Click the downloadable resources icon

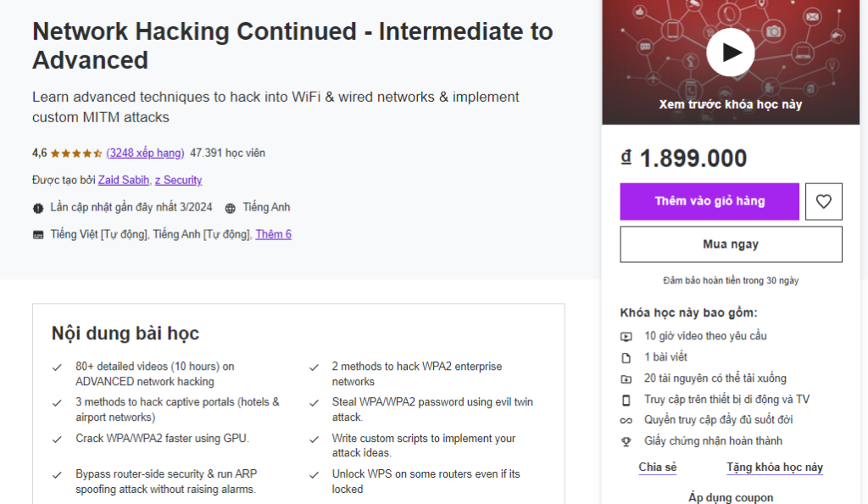[x=626, y=378]
